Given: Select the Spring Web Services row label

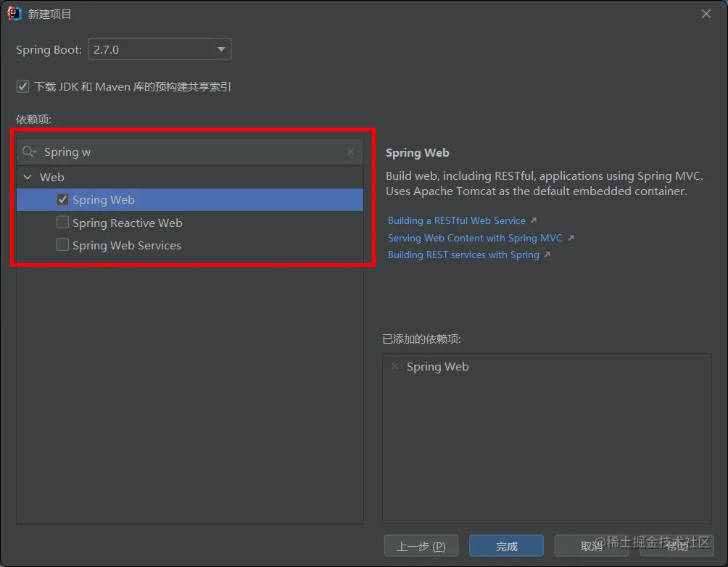Looking at the screenshot, I should [x=127, y=245].
